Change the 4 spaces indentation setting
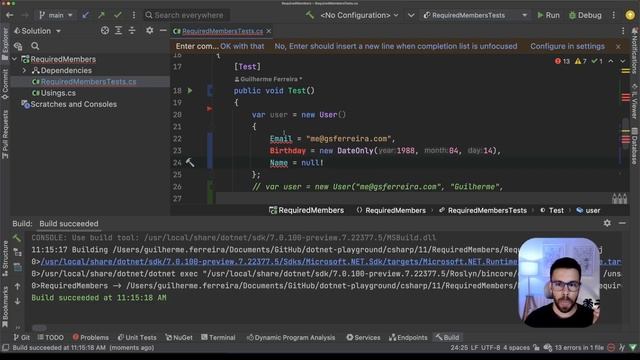The height and width of the screenshot is (360, 640). click(x=516, y=348)
